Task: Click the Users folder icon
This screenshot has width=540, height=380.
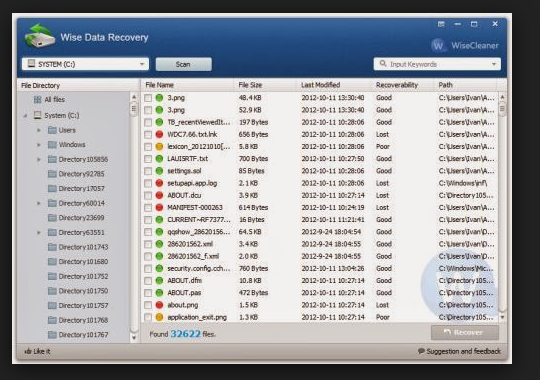Action: (x=52, y=130)
